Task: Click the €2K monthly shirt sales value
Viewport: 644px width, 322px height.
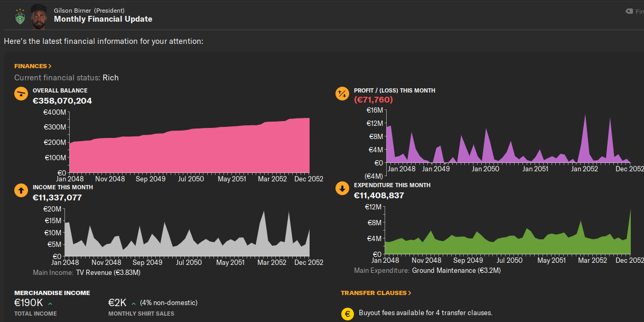Action: pos(117,303)
